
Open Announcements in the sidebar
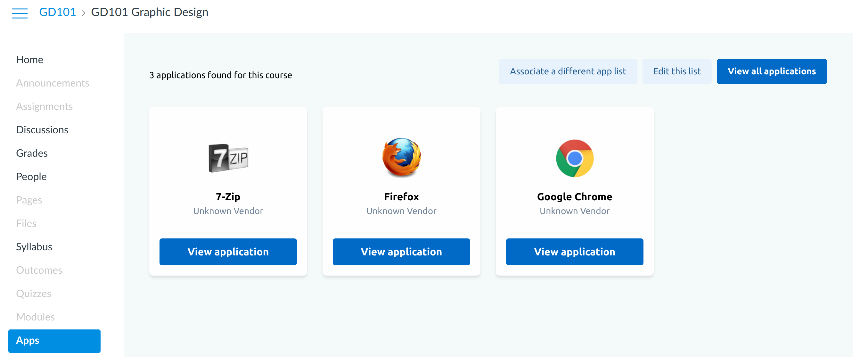click(53, 83)
